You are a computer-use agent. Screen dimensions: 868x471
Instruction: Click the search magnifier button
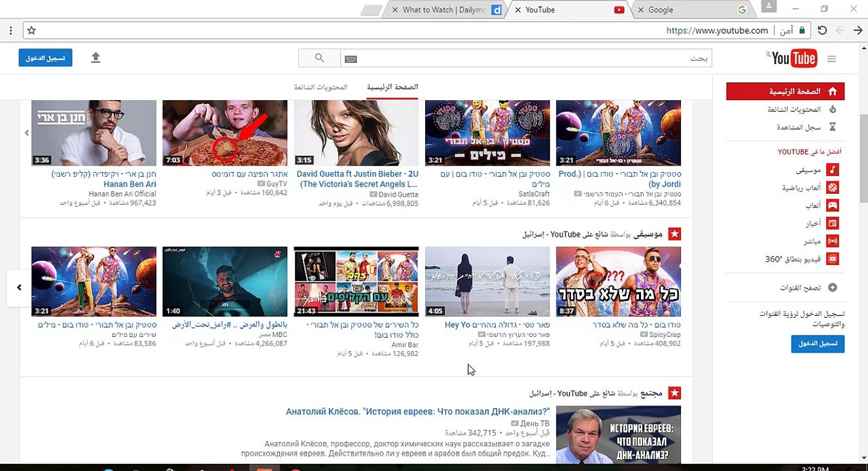pyautogui.click(x=319, y=58)
